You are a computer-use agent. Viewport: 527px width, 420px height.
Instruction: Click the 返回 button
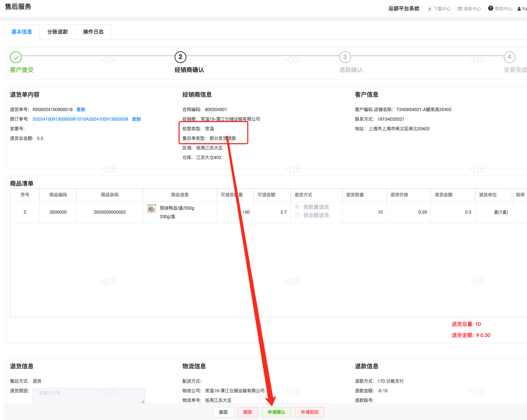[223, 412]
